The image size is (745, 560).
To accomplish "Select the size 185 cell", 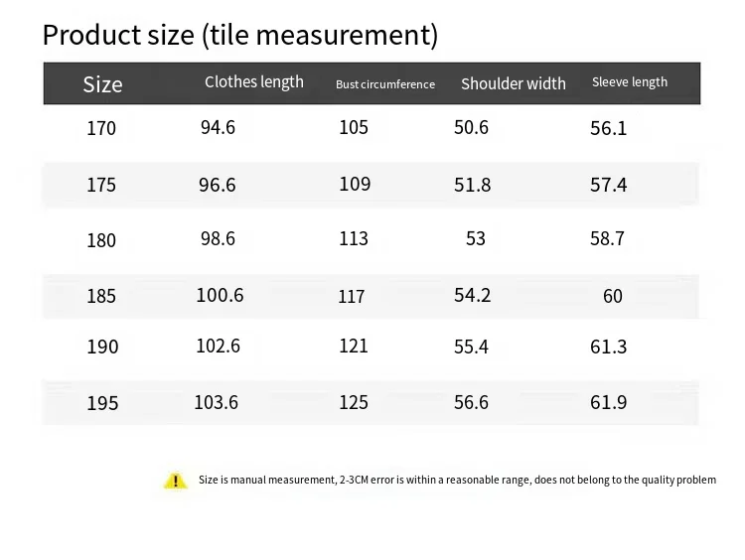I will 101,296.
